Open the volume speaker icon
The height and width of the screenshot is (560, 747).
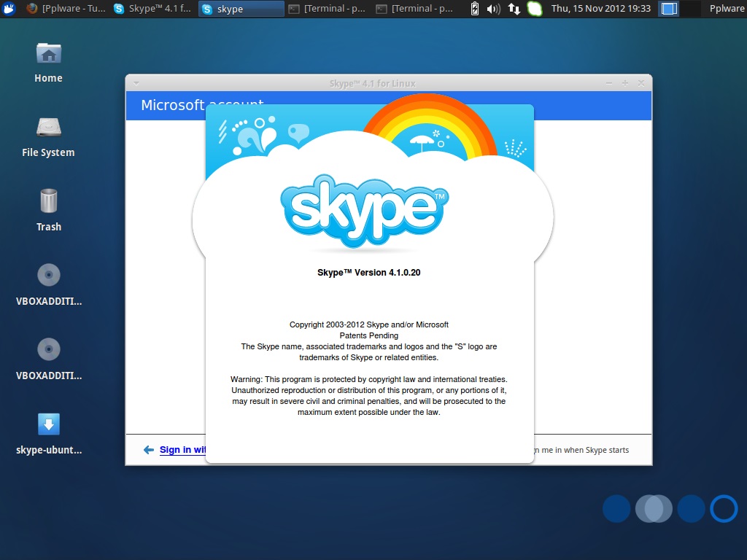(x=494, y=9)
